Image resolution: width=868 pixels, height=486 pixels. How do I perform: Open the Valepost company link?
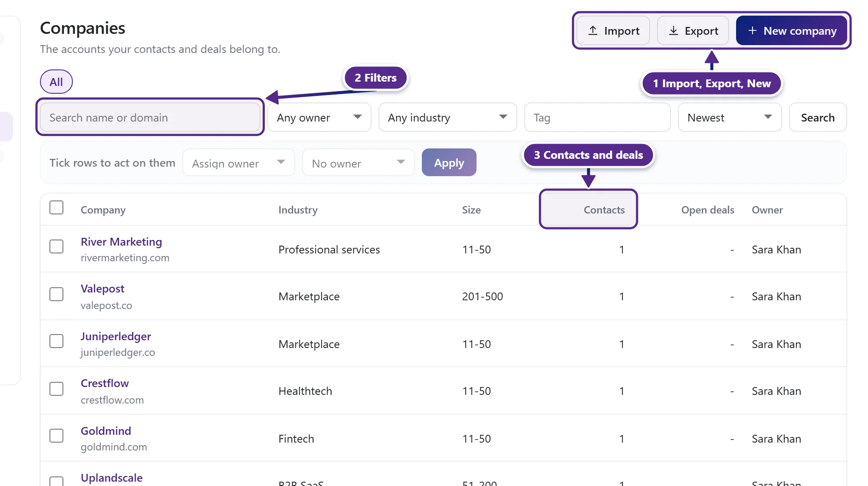pyautogui.click(x=102, y=289)
